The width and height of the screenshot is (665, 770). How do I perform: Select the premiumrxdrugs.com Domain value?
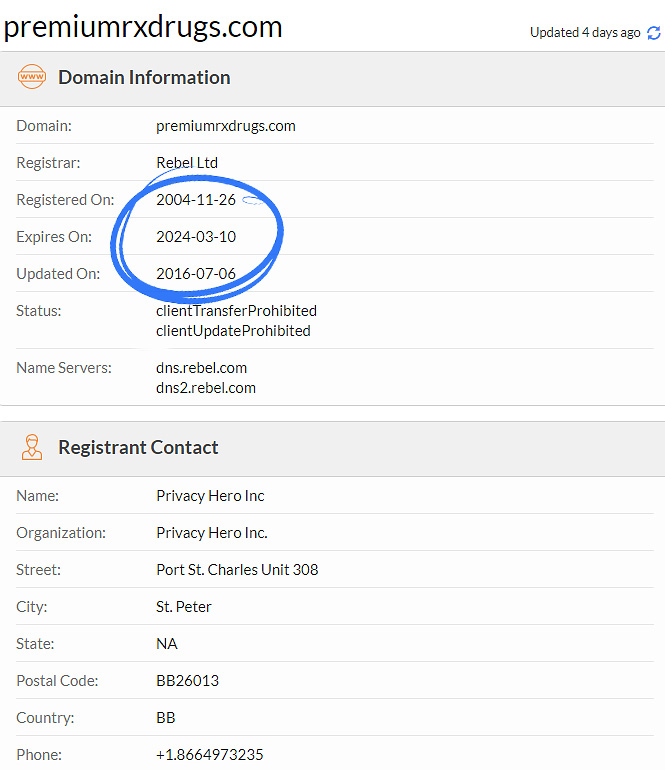pos(226,126)
